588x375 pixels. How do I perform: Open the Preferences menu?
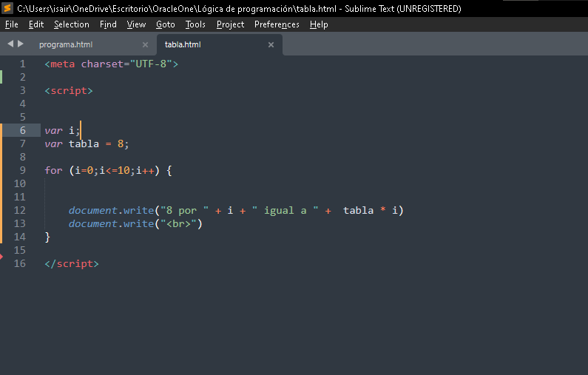(277, 24)
